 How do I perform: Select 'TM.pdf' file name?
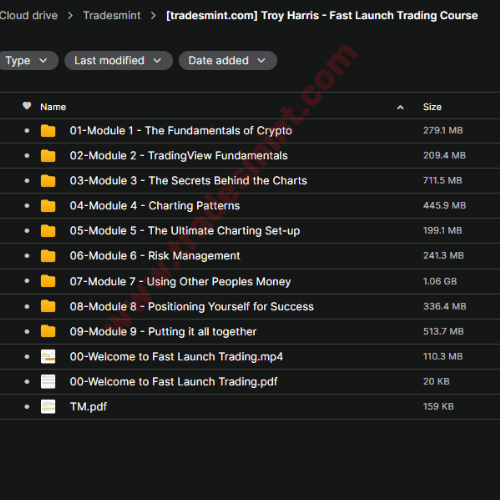click(88, 407)
